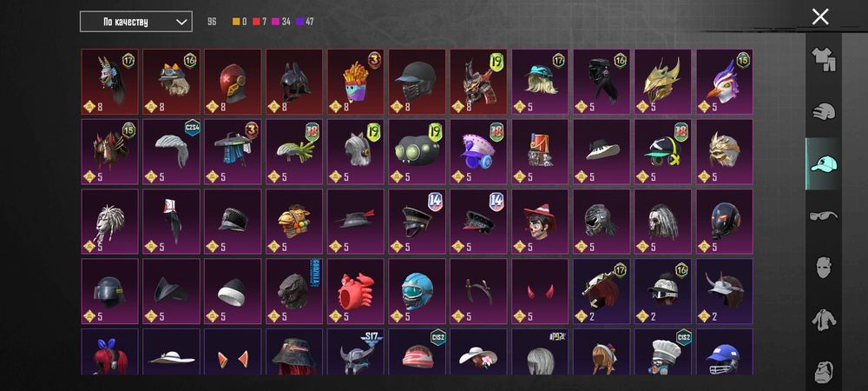Screen dimensions: 868x391
Task: Open the outfit clothing category icon
Action: click(823, 59)
